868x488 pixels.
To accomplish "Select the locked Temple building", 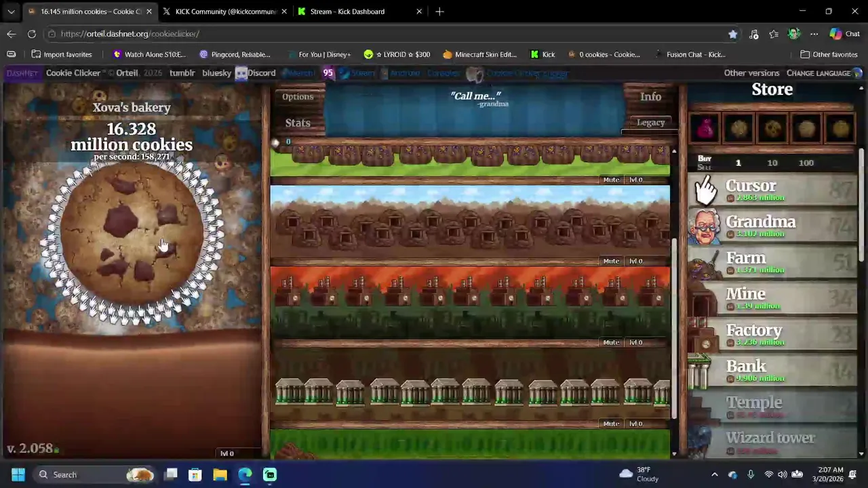I will click(772, 407).
